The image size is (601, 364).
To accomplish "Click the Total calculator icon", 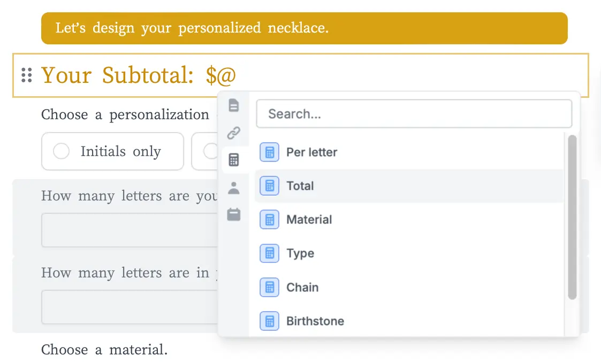I will pos(269,185).
